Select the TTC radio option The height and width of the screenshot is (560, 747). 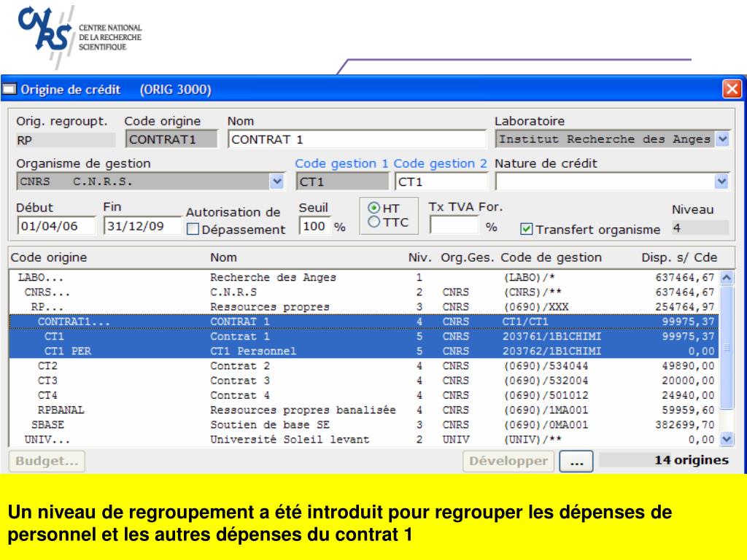point(374,222)
